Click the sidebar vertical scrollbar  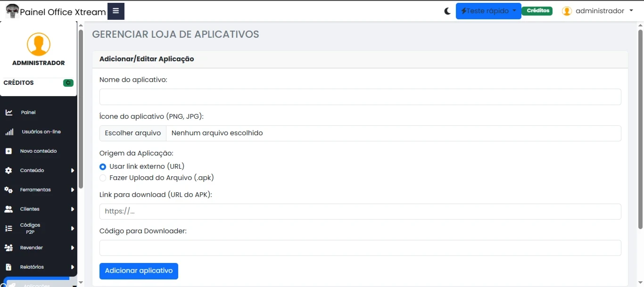[81, 108]
